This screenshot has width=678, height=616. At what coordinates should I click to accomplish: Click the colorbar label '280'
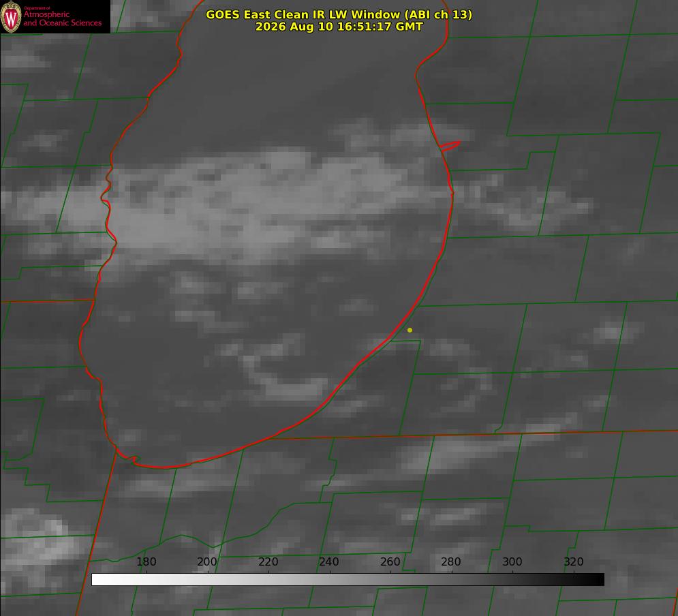tap(451, 561)
